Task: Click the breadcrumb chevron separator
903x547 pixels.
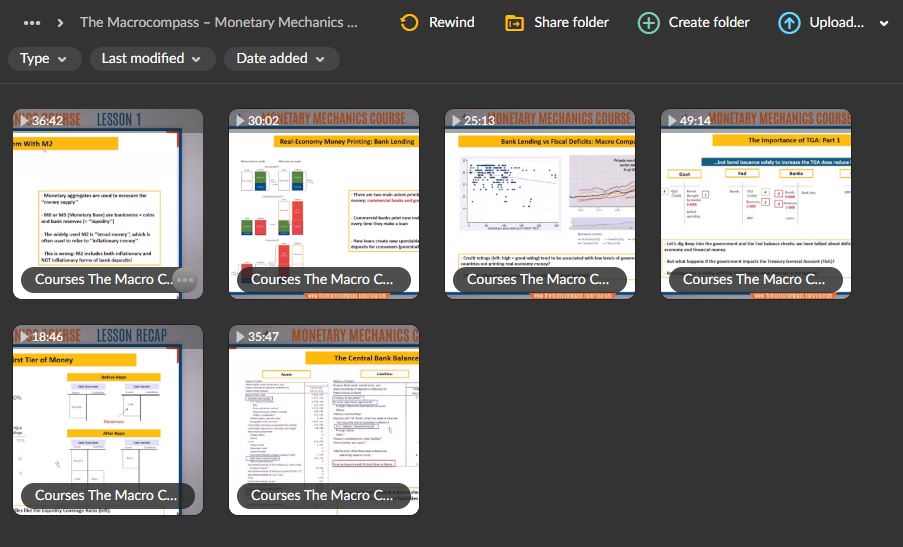Action: tap(61, 23)
